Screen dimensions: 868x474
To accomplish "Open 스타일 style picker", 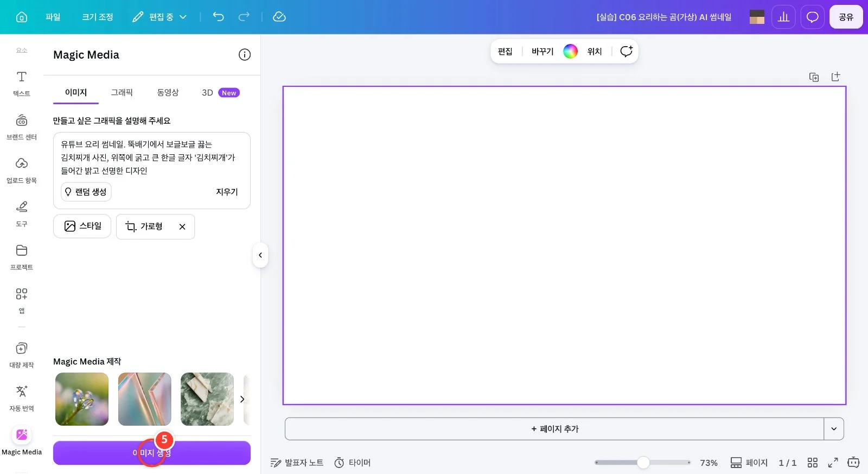I will (82, 226).
